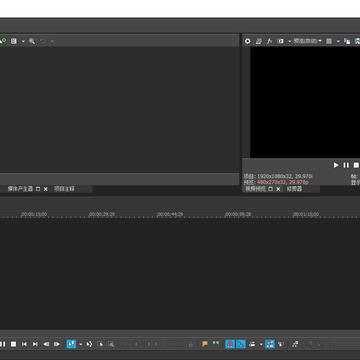Switch to the 视频预览 tab

256,189
